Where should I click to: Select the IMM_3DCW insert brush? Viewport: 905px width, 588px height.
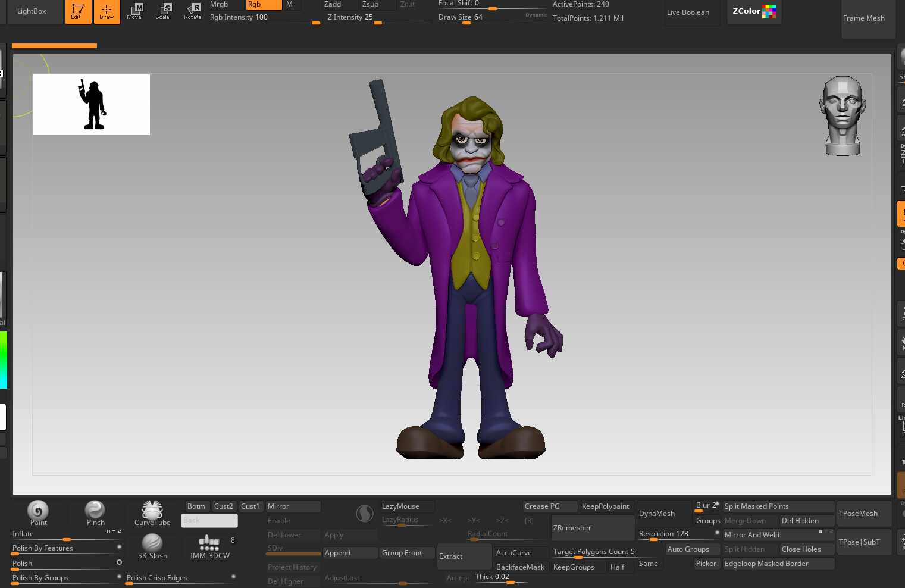click(209, 545)
